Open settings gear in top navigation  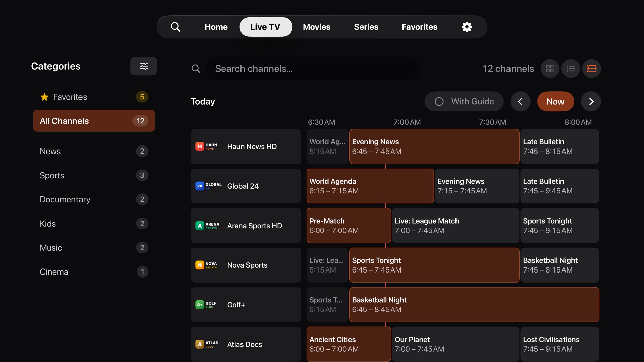pyautogui.click(x=467, y=27)
